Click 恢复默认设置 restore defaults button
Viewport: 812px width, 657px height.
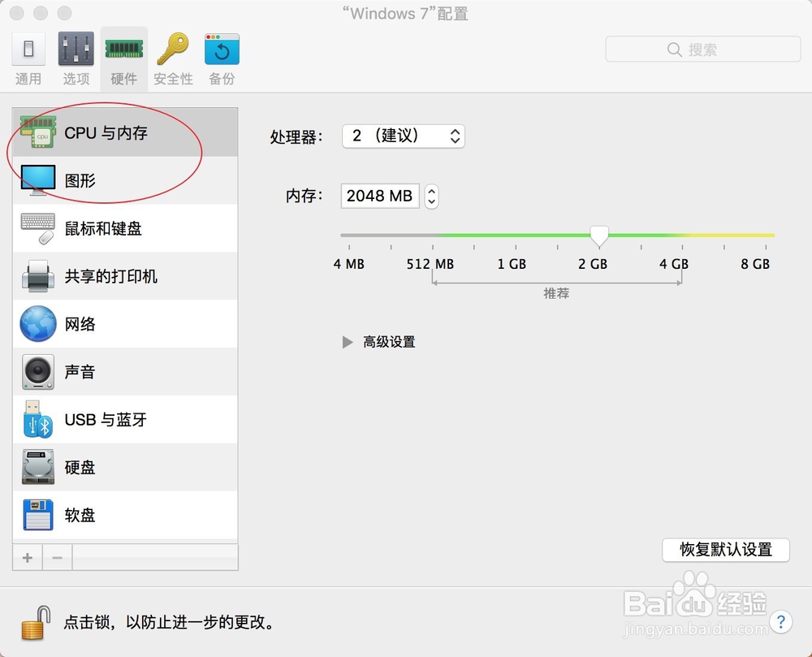(x=725, y=550)
